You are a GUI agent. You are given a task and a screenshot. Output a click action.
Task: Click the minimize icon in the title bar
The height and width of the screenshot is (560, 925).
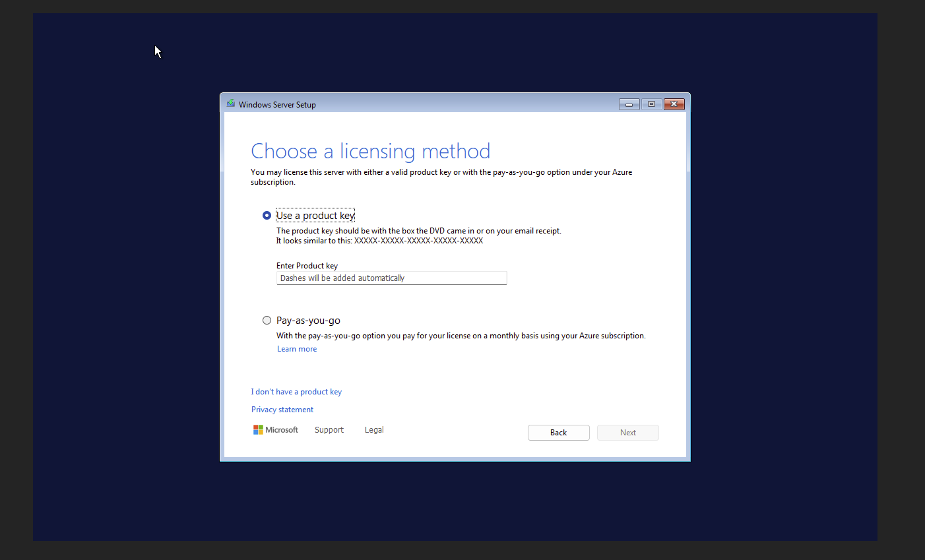[628, 104]
